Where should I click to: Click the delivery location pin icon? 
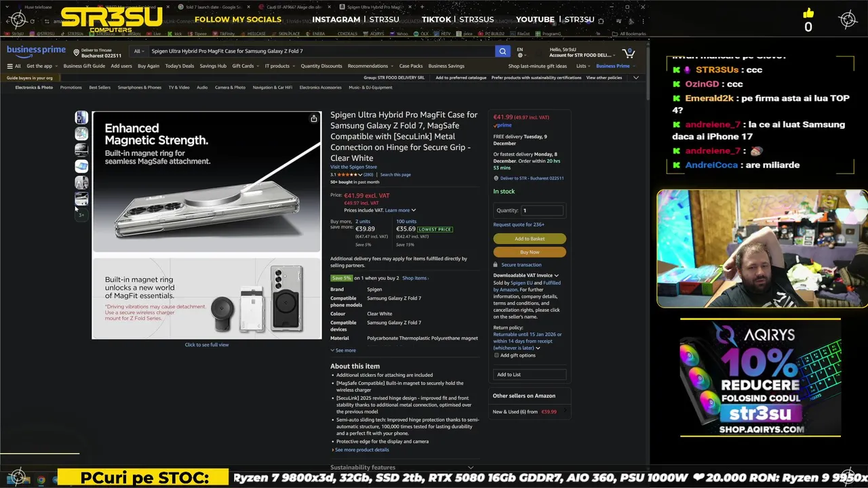coord(77,52)
